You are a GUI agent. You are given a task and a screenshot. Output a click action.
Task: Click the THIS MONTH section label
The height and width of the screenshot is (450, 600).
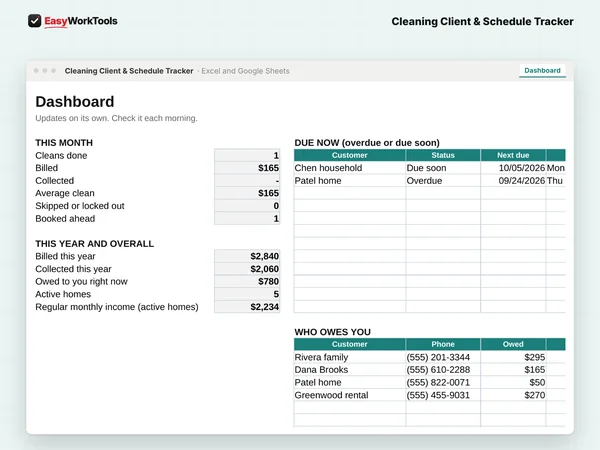tap(64, 143)
